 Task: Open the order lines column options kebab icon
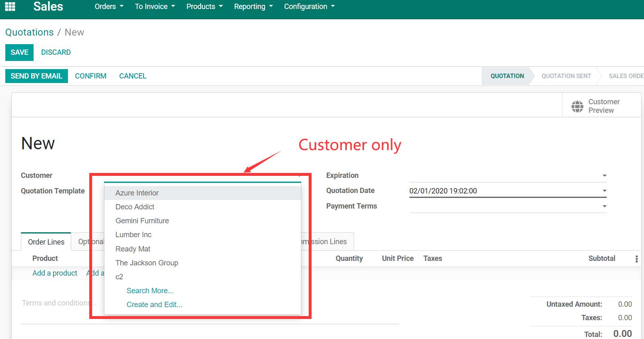tap(636, 259)
